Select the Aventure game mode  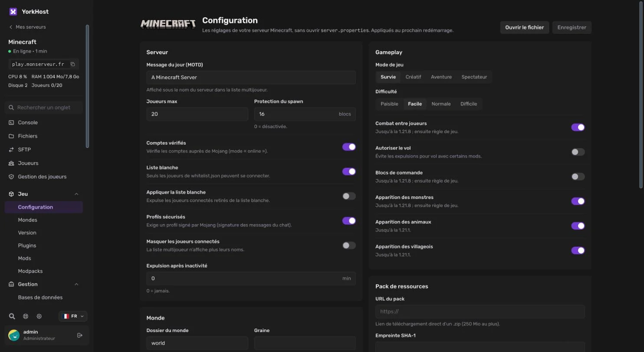[441, 77]
